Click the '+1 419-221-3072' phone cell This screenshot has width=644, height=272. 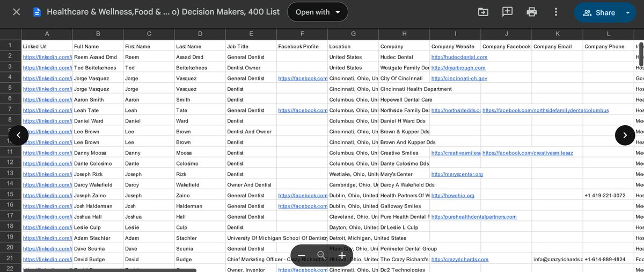608,196
